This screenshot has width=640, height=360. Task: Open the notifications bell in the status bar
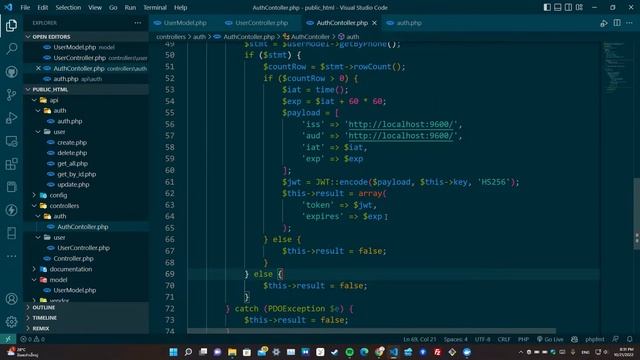point(629,339)
